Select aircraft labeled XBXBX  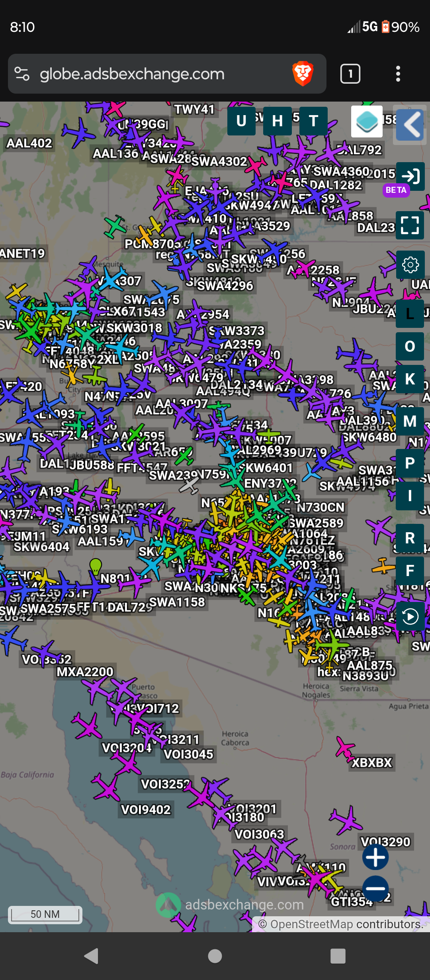[x=372, y=762]
